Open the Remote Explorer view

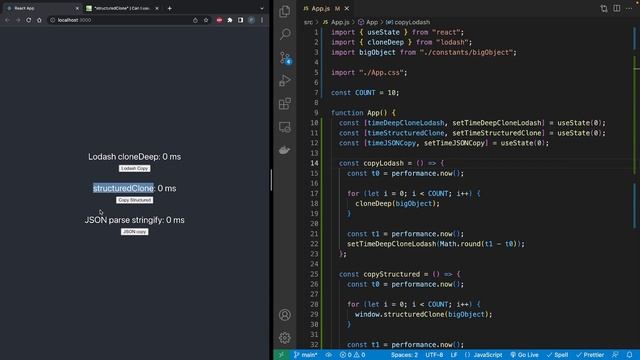285,127
